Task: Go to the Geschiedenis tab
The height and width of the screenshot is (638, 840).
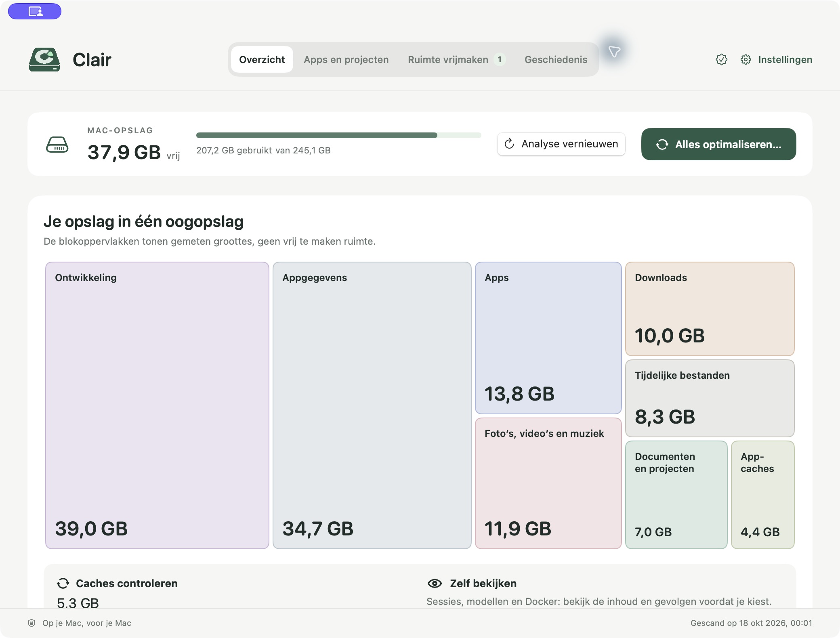Action: pyautogui.click(x=556, y=59)
